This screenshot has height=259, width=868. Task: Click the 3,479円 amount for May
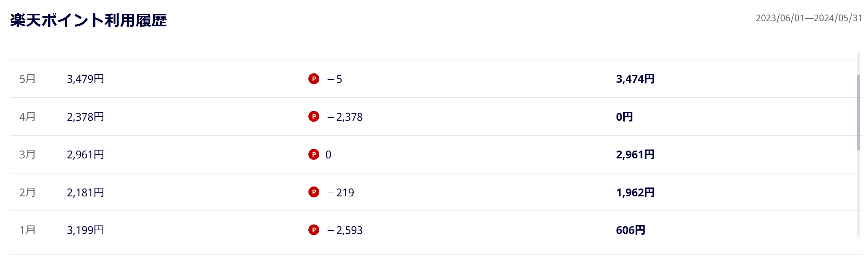click(85, 79)
